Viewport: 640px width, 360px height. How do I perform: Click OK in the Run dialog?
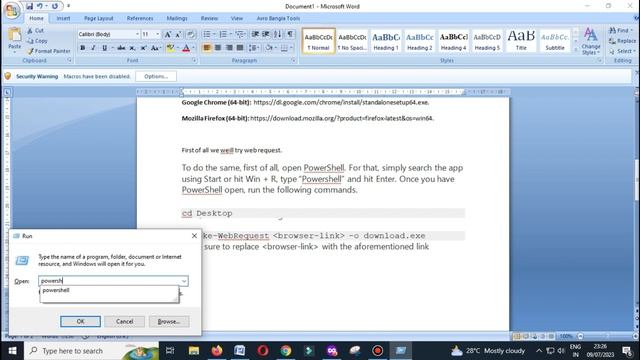pyautogui.click(x=80, y=321)
